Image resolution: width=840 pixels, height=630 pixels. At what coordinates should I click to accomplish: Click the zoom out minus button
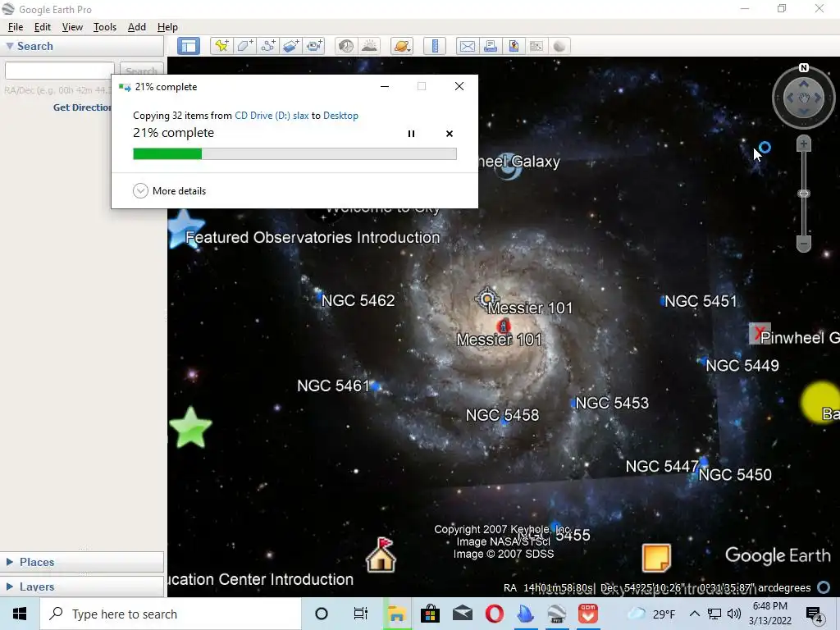(804, 244)
